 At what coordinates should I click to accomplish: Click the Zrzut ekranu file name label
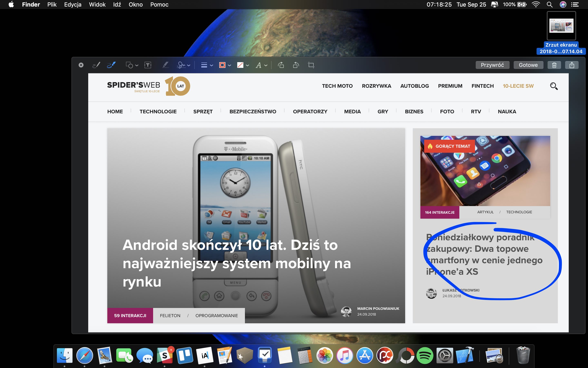(x=561, y=48)
